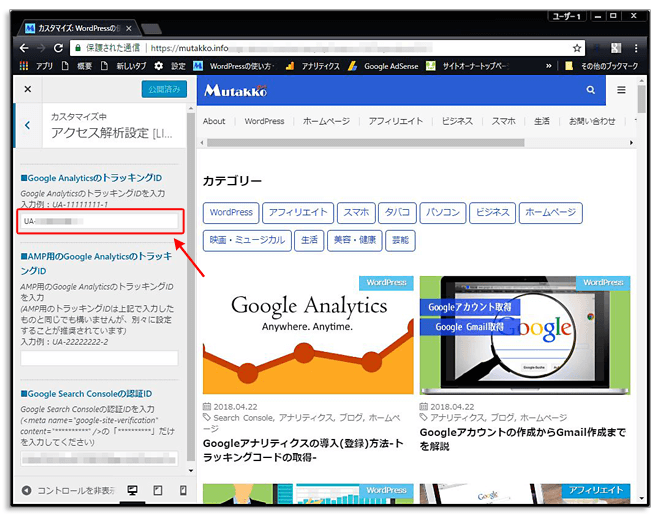Open a new browser tab
Screen dimensions: 660x517
[151, 29]
